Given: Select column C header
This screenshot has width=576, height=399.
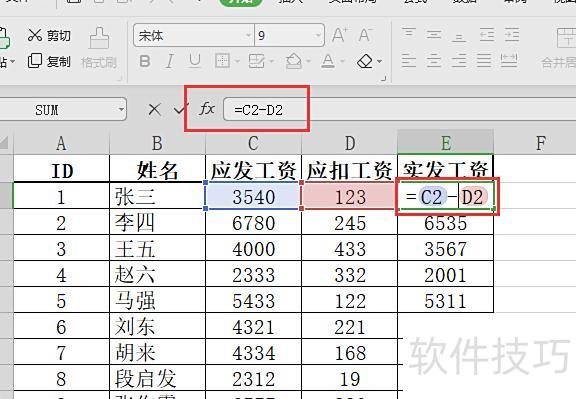Looking at the screenshot, I should [x=253, y=143].
